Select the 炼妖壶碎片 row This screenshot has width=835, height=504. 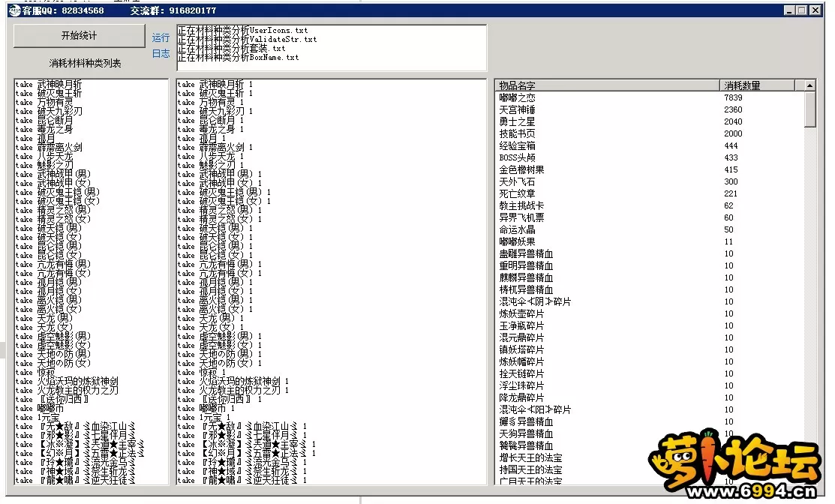click(x=650, y=313)
